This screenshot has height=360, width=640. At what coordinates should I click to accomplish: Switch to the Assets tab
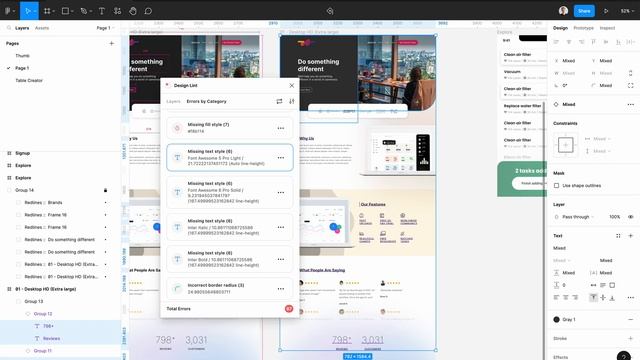point(42,28)
